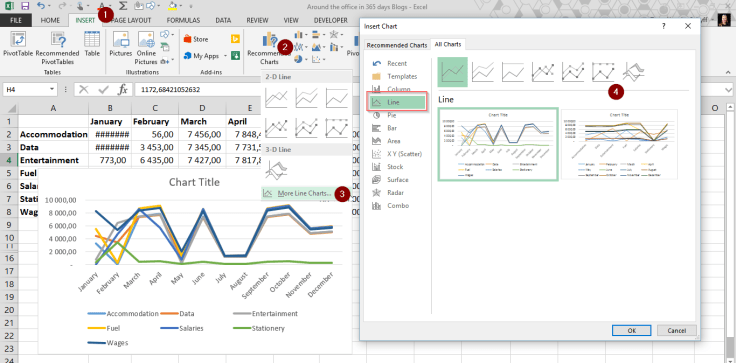Click the Help question mark in Insert Chart dialog
Viewport: 736px width, 363px height.
click(x=663, y=26)
